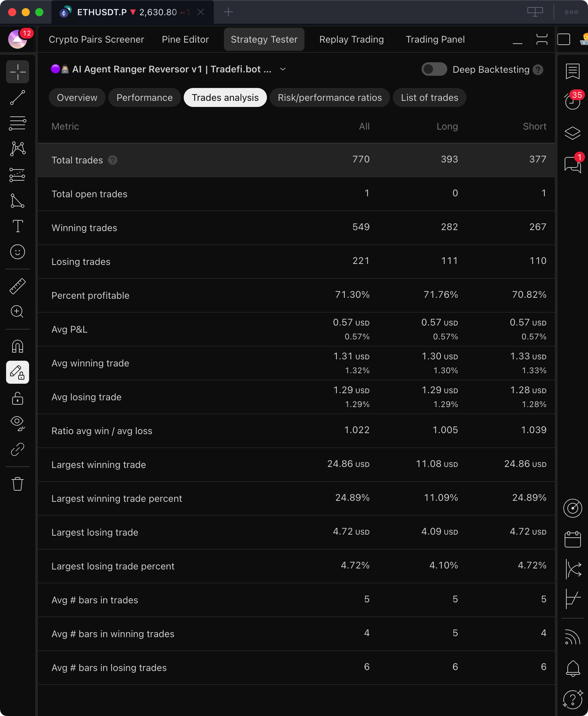Open the Performance section
Image resolution: width=588 pixels, height=716 pixels.
point(144,97)
